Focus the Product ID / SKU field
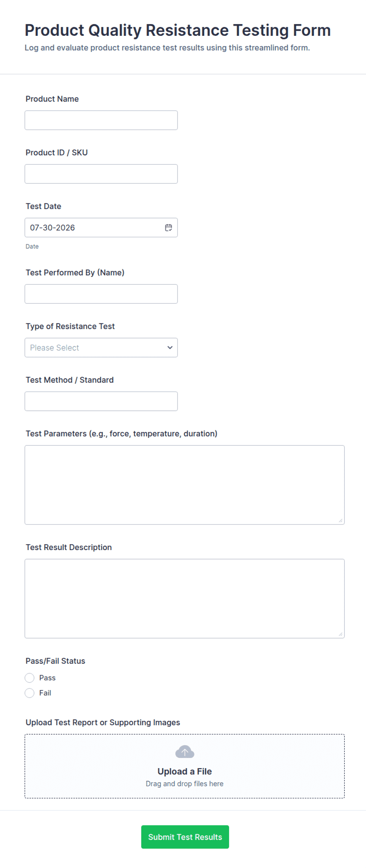This screenshot has height=868, width=366. [101, 174]
